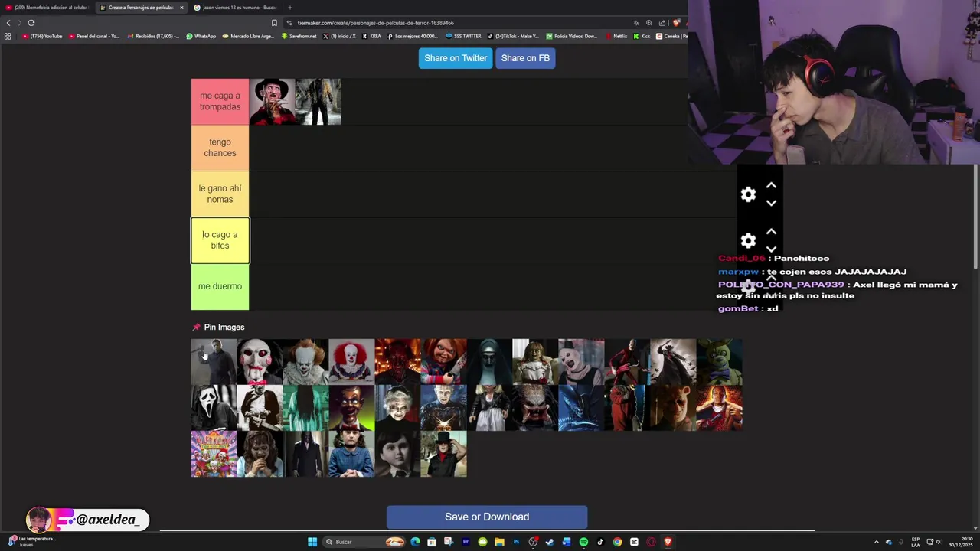This screenshot has width=980, height=551.
Task: Open Mercado Libre bookmark
Action: (x=247, y=36)
